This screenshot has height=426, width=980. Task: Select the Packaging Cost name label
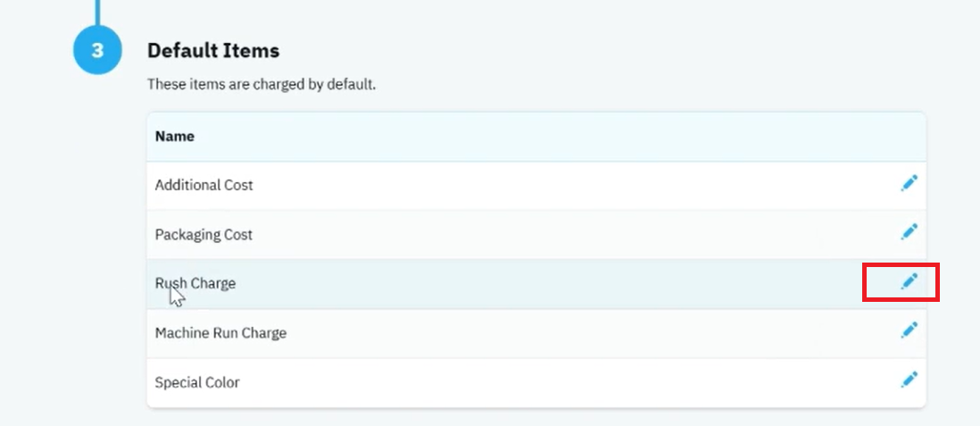tap(203, 235)
